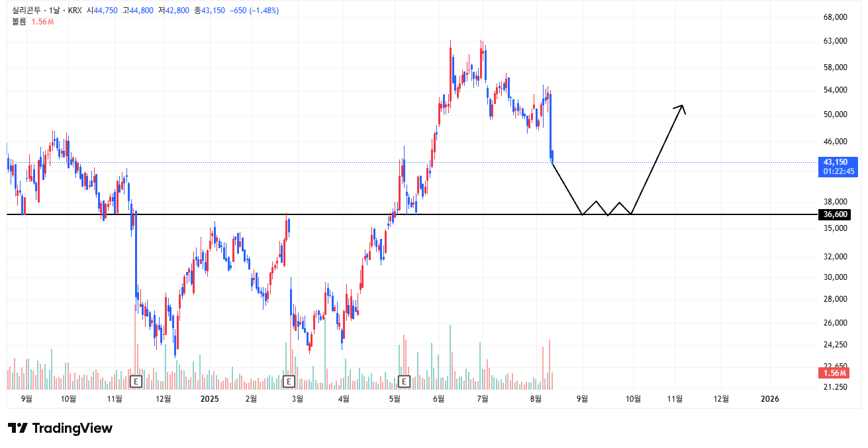Click the open value 시44,750
The height and width of the screenshot is (448, 868).
coord(103,11)
